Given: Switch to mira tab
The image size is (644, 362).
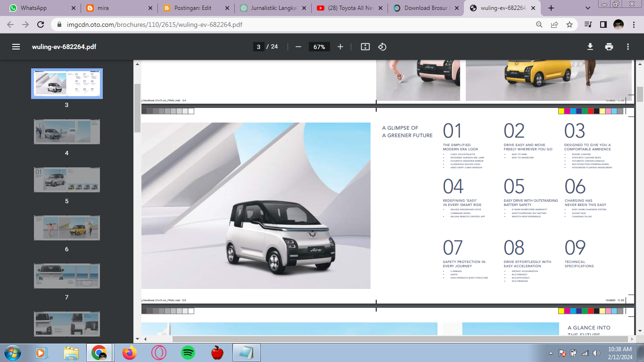Looking at the screenshot, I should [119, 8].
